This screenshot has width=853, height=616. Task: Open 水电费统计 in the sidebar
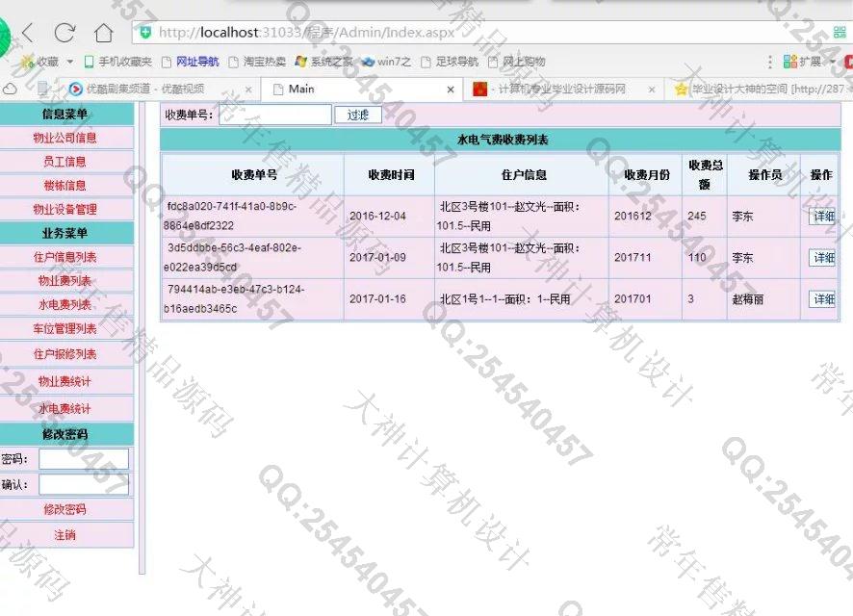point(65,409)
